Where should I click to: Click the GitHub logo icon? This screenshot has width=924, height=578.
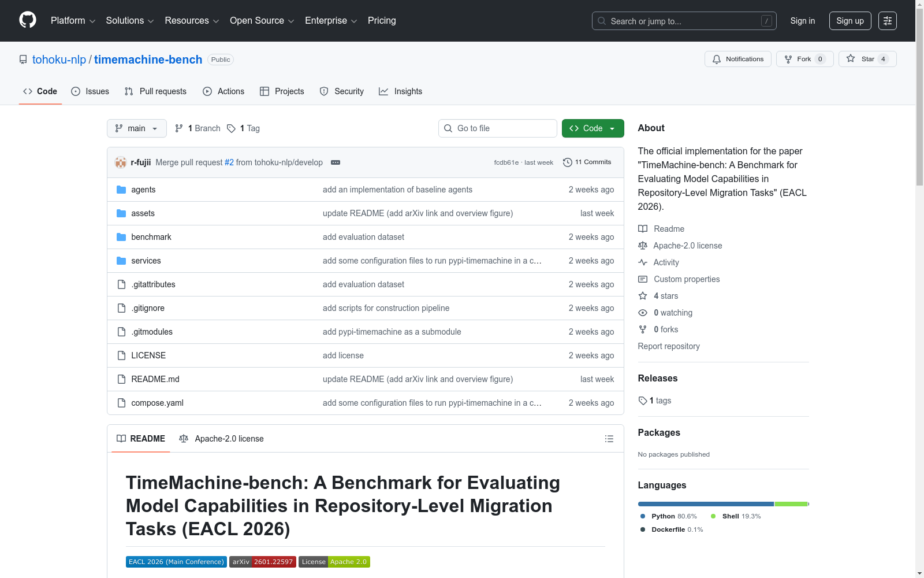pos(28,20)
